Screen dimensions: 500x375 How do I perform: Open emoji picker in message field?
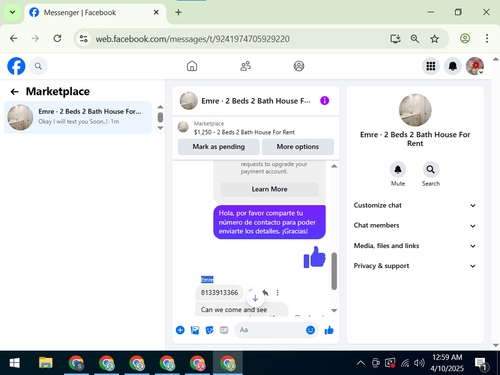(x=310, y=330)
